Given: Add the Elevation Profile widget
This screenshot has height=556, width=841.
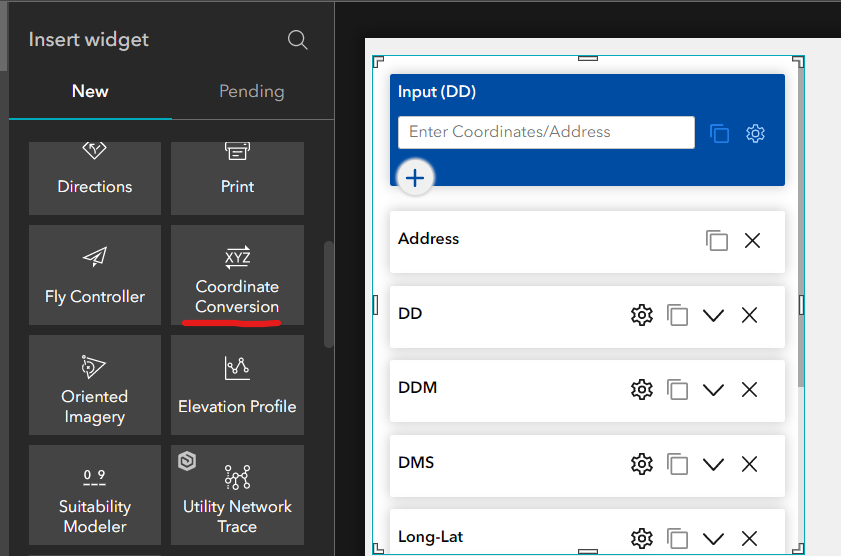Looking at the screenshot, I should click(x=237, y=384).
